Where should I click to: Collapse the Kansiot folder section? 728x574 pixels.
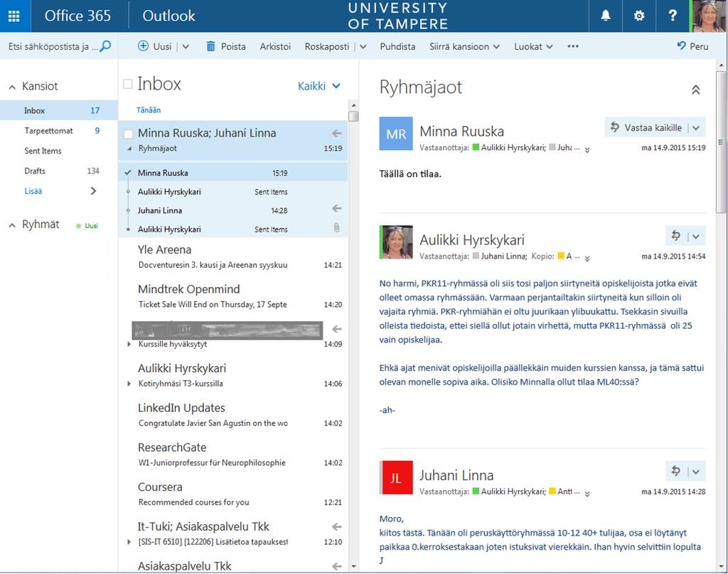pos(12,87)
